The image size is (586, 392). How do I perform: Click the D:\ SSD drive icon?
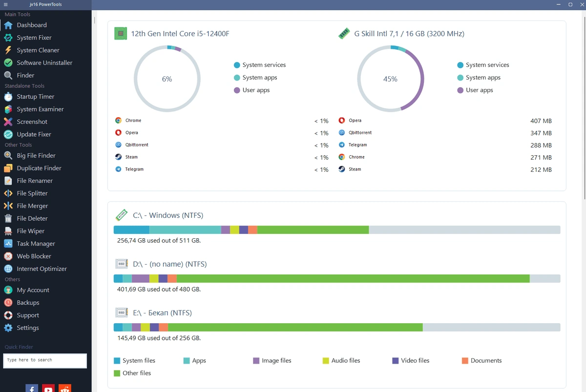point(121,264)
